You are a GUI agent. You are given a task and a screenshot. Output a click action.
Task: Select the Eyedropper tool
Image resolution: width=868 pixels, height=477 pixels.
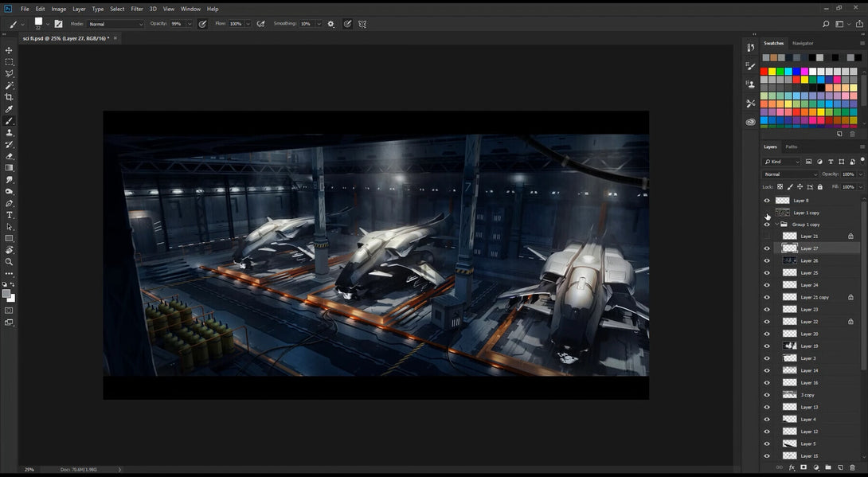(9, 109)
